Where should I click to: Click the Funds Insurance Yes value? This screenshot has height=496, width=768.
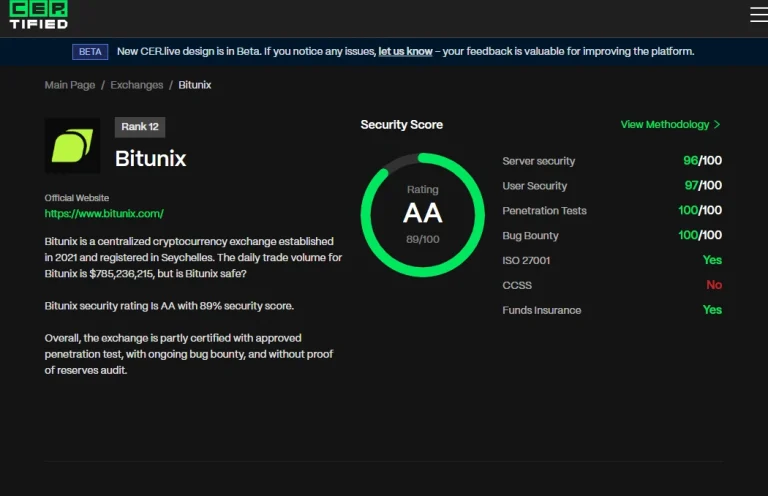pos(712,310)
